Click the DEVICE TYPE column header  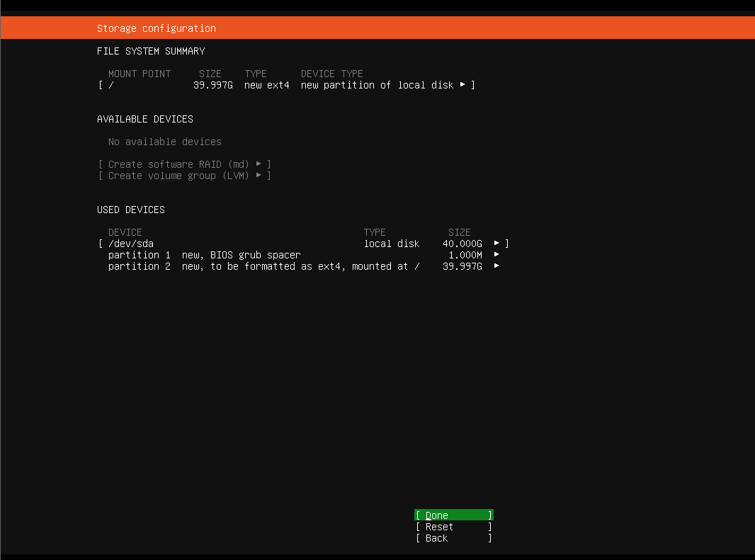[331, 74]
